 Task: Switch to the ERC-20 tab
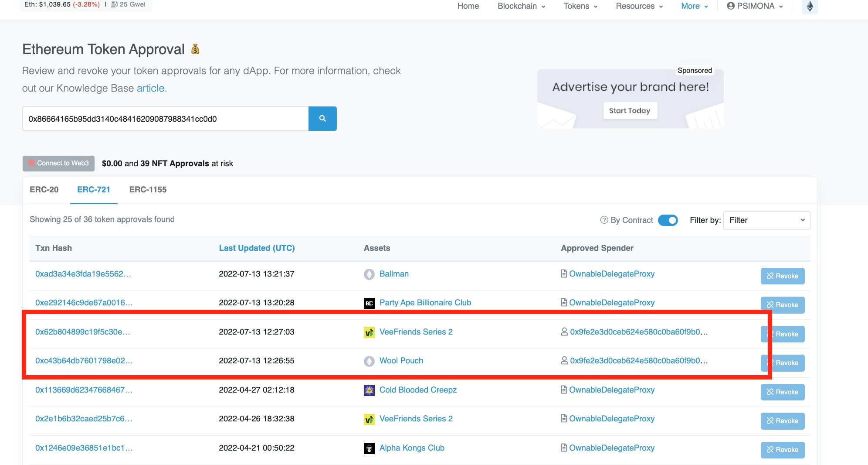click(44, 190)
